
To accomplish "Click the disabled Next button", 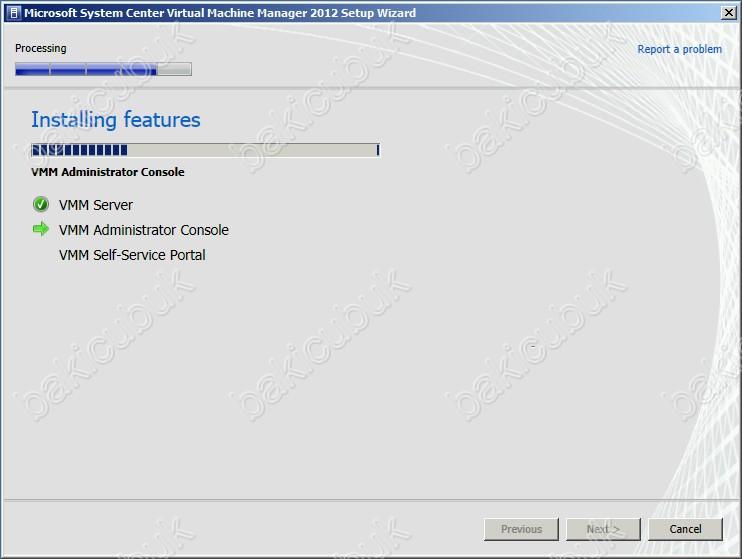I will [x=603, y=529].
